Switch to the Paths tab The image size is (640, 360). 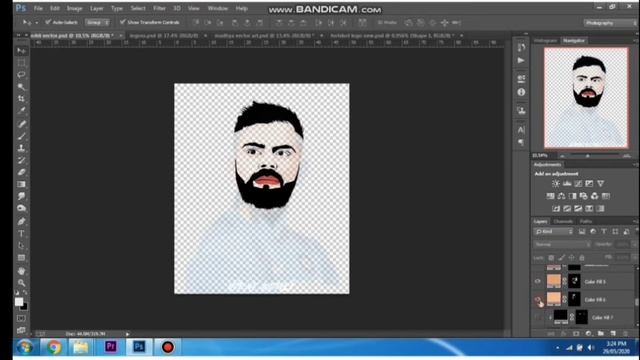pos(586,221)
